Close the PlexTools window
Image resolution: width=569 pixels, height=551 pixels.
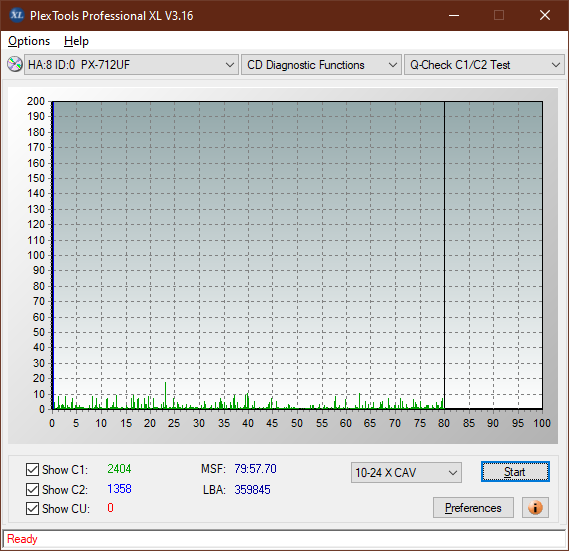tap(545, 15)
